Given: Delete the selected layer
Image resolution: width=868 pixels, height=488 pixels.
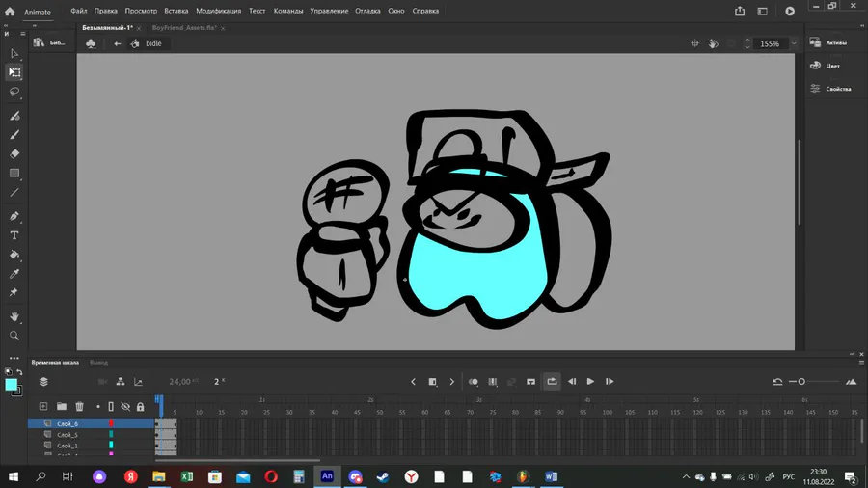Looking at the screenshot, I should coord(80,407).
